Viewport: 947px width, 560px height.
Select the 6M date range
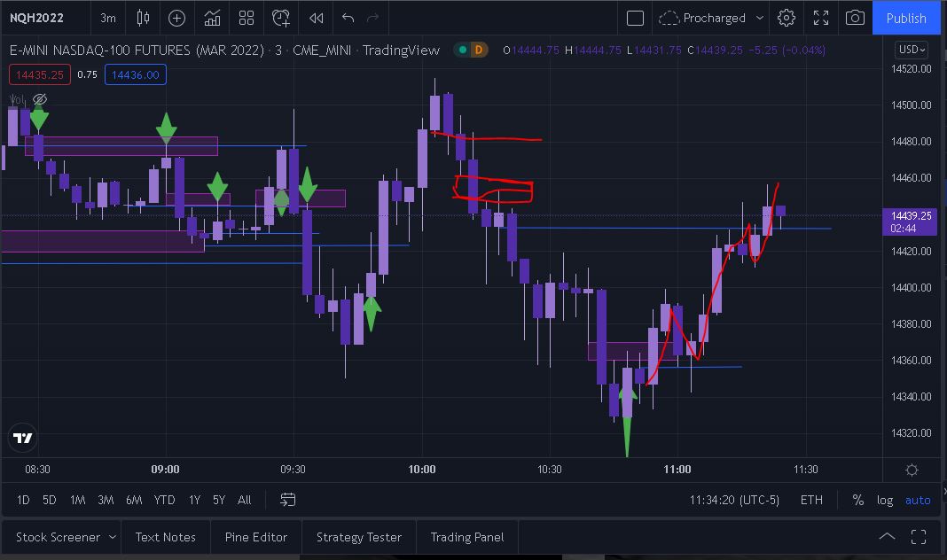pyautogui.click(x=134, y=500)
